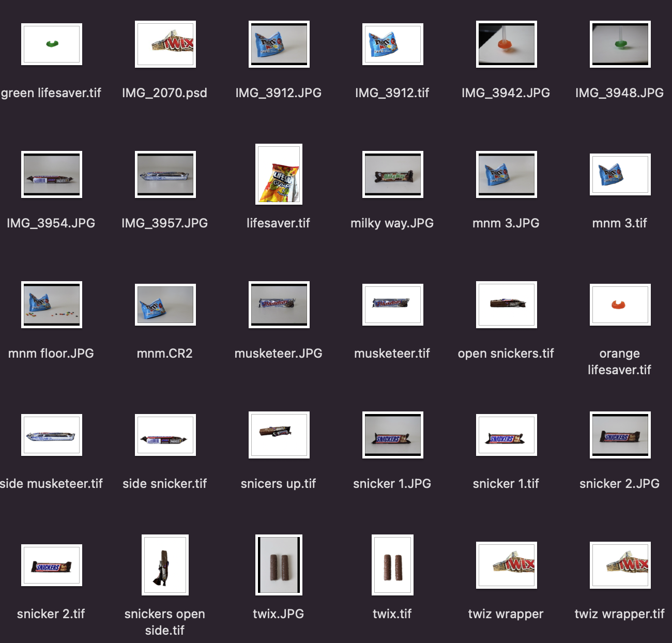Click the 'IMG_3948.JPG' file name
672x643 pixels.
[x=620, y=93]
